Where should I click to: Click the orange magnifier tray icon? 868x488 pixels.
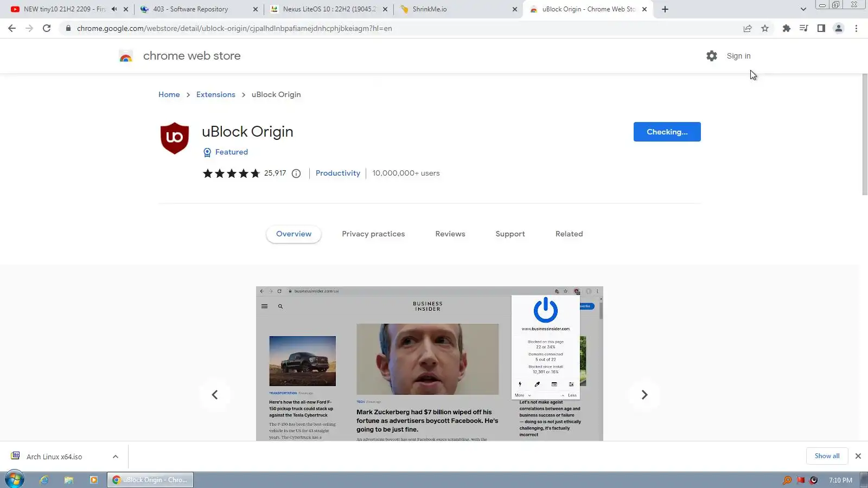(787, 480)
